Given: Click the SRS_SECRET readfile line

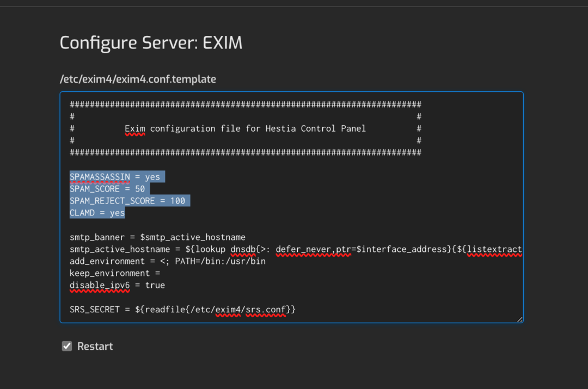Looking at the screenshot, I should (x=182, y=310).
